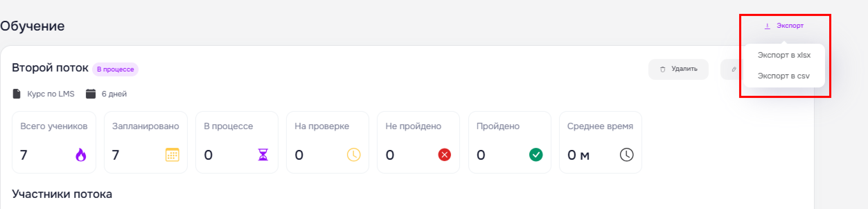Click the flame icon in Всего учеников card
Screen dimensions: 868x209
click(x=81, y=155)
